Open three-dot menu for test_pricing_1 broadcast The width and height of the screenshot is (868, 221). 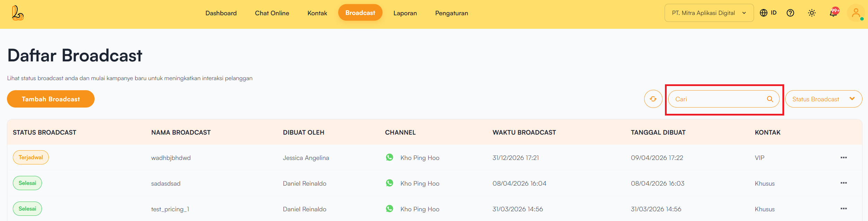point(843,209)
